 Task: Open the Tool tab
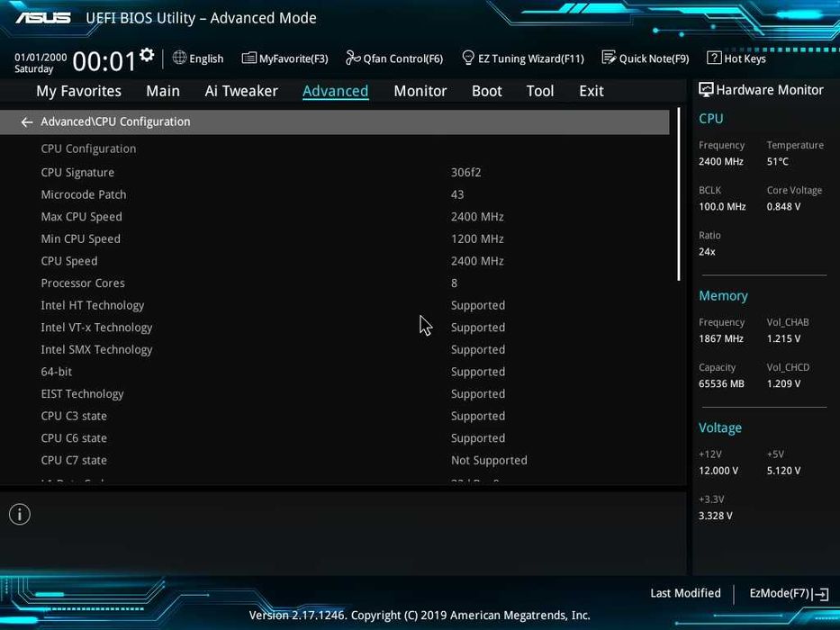click(x=540, y=91)
